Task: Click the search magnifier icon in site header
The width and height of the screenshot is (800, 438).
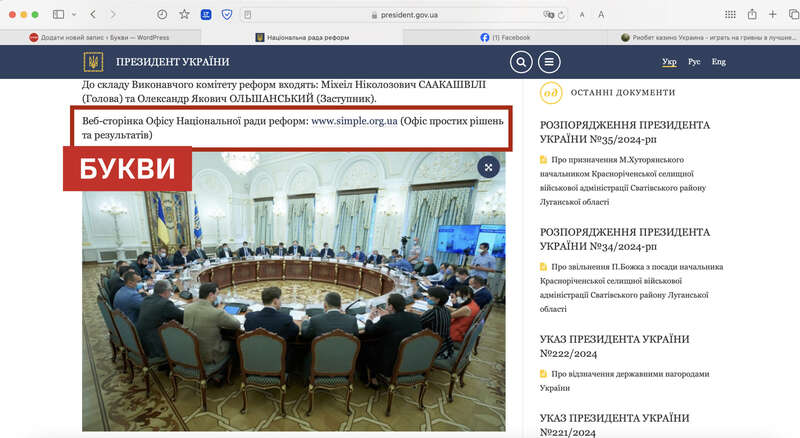Action: coord(521,62)
